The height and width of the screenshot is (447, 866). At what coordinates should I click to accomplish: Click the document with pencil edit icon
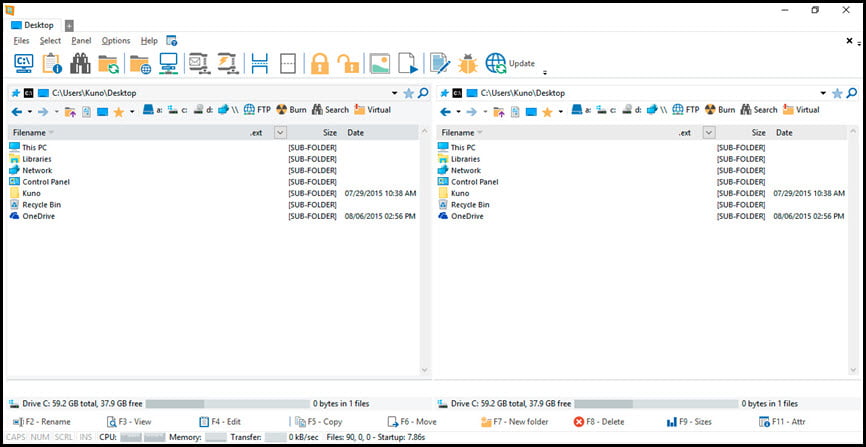pyautogui.click(x=440, y=63)
